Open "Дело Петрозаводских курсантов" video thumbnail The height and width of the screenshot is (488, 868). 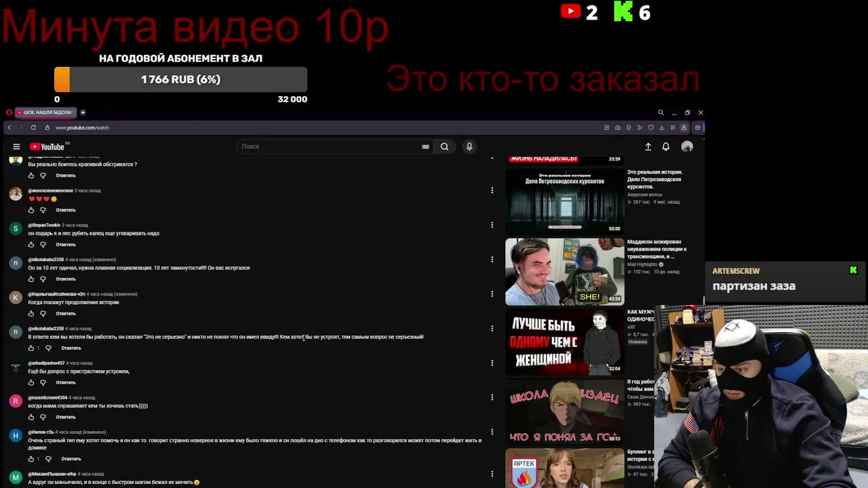pyautogui.click(x=564, y=201)
